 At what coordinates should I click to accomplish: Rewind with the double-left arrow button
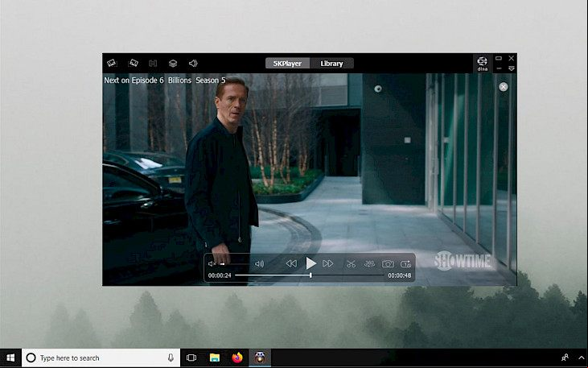pyautogui.click(x=291, y=263)
